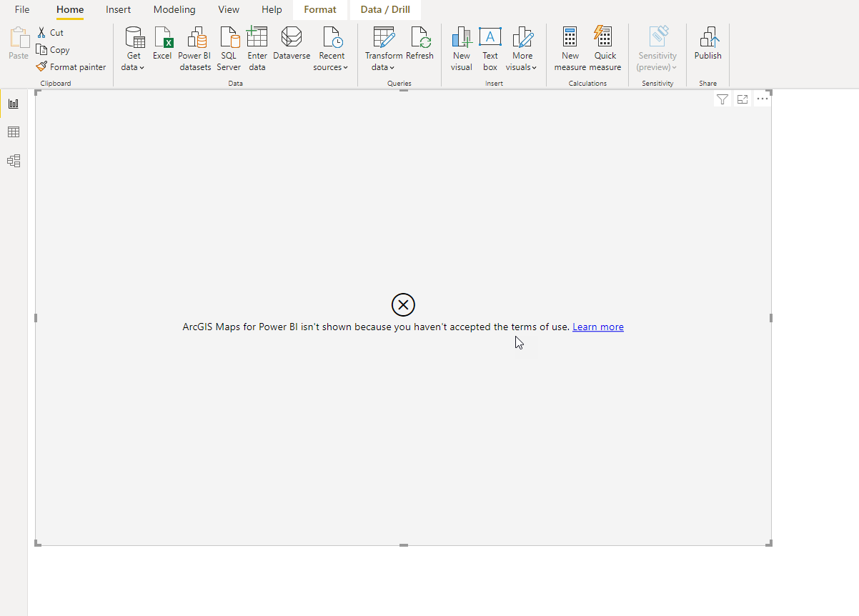Insert a New visual
This screenshot has height=616, width=859.
pos(462,49)
